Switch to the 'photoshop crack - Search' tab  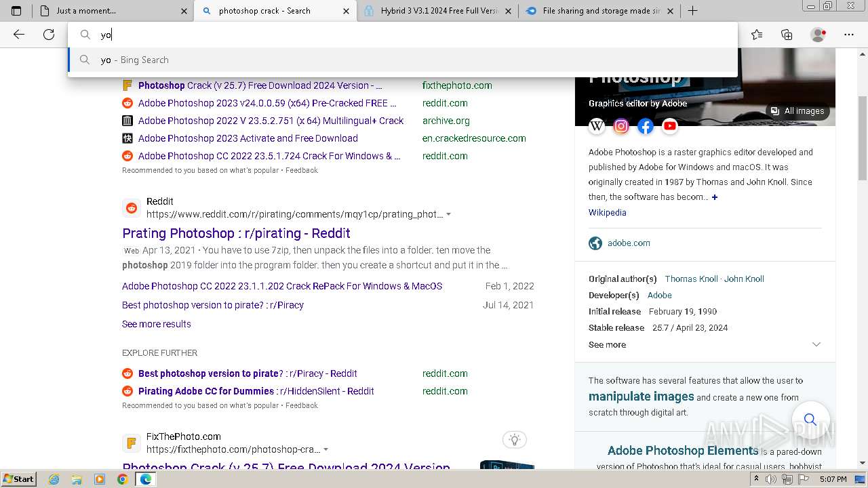click(x=275, y=11)
